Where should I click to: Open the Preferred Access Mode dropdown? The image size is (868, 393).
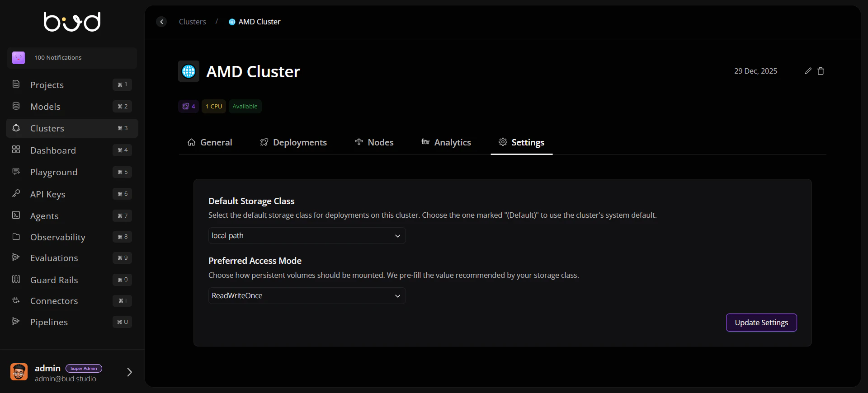pyautogui.click(x=307, y=296)
